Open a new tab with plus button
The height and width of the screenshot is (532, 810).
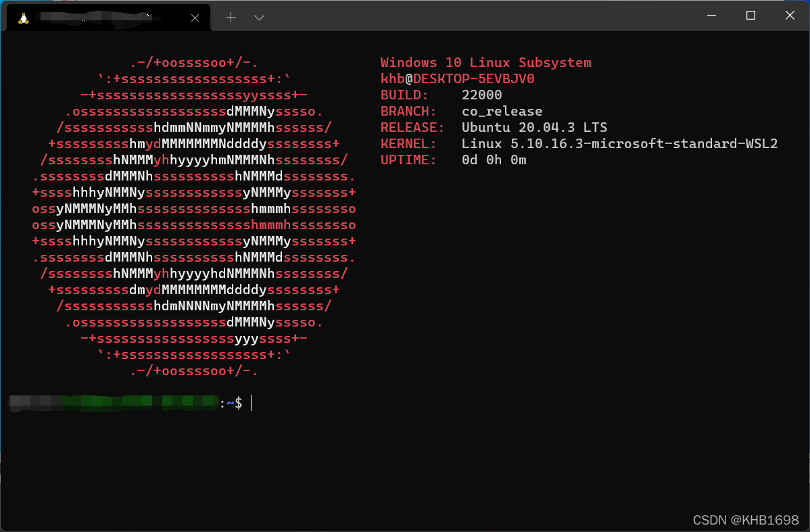231,18
